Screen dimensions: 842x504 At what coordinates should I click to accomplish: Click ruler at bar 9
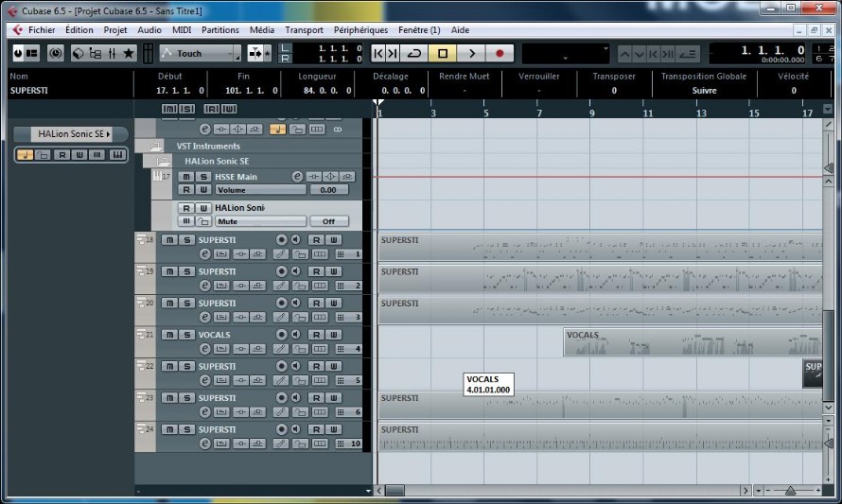(x=591, y=113)
